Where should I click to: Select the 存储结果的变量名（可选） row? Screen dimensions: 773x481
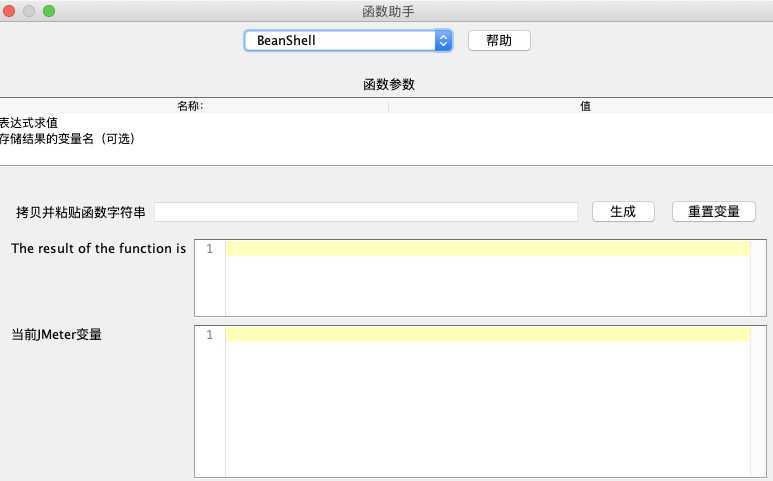pos(386,139)
